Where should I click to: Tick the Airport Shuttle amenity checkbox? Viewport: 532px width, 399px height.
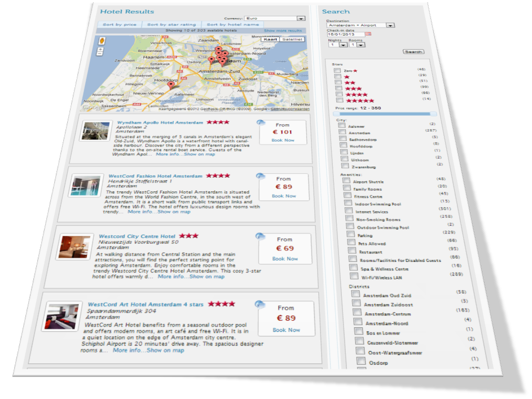tap(345, 181)
